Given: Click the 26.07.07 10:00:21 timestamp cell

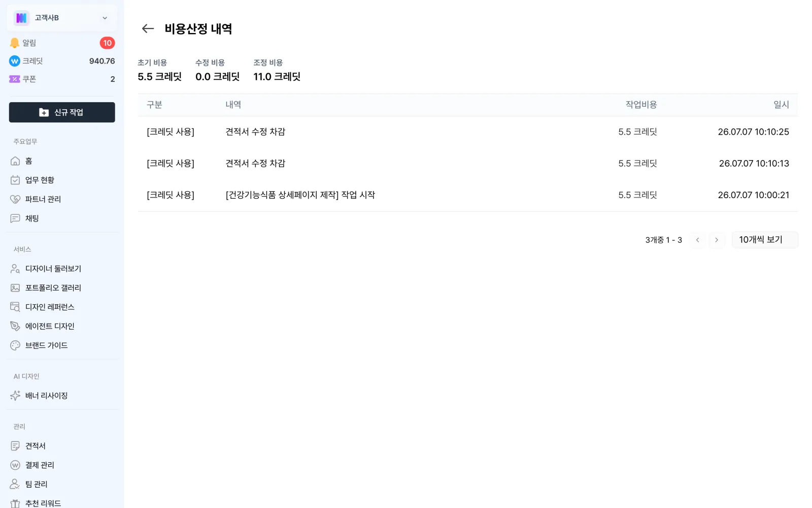Looking at the screenshot, I should coord(753,195).
